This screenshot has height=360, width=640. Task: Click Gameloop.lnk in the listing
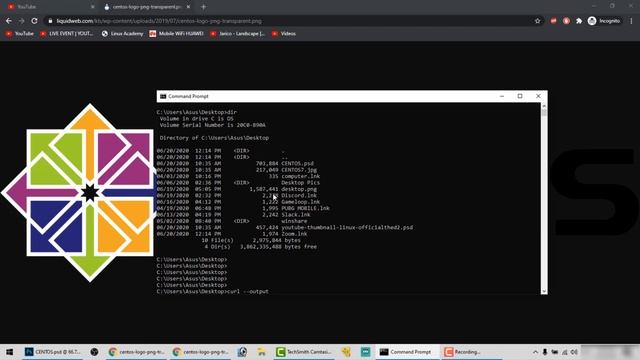(x=301, y=202)
